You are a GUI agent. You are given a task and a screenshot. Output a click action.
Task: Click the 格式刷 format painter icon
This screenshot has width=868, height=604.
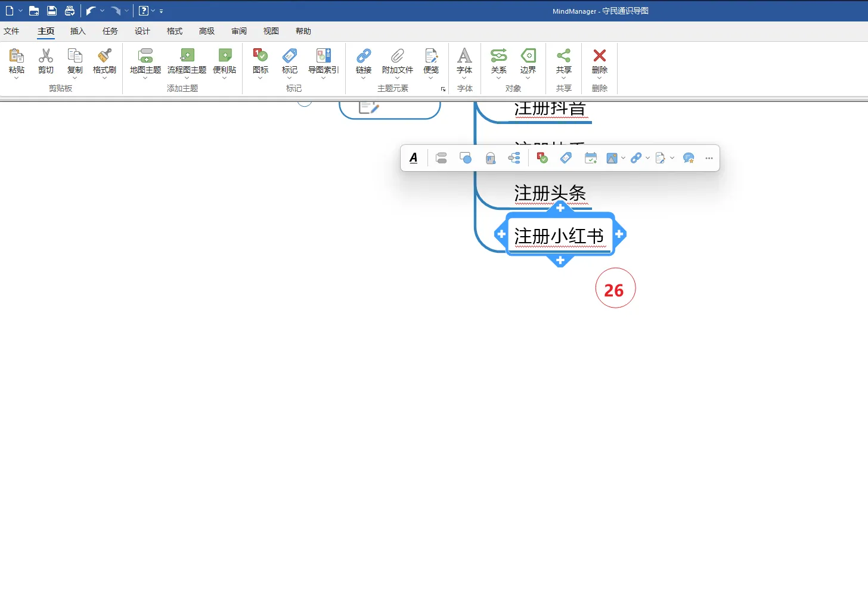click(x=104, y=56)
